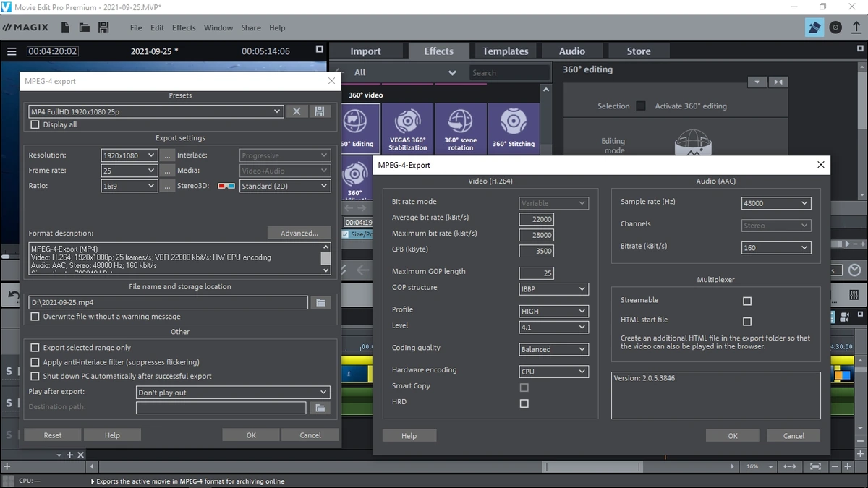
Task: Click Reset in the MPEG-4 export dialog
Action: pyautogui.click(x=53, y=435)
